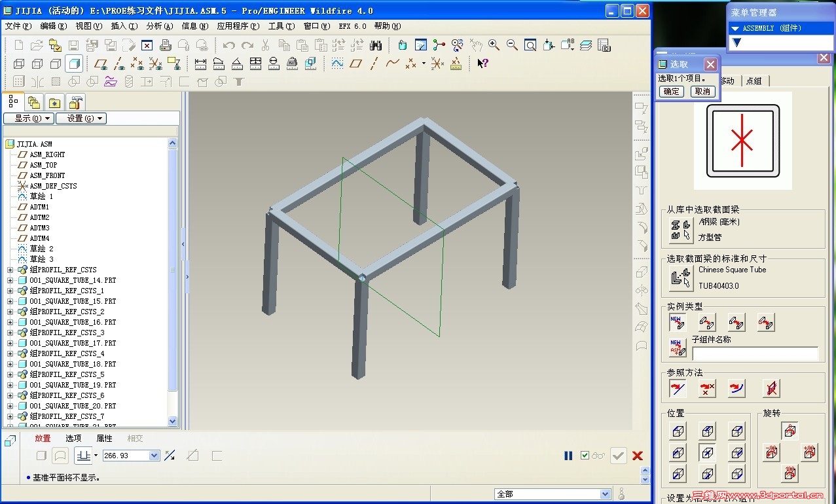Viewport: 836px width, 504px height.
Task: Switch to the 点组 tab
Action: tap(754, 81)
